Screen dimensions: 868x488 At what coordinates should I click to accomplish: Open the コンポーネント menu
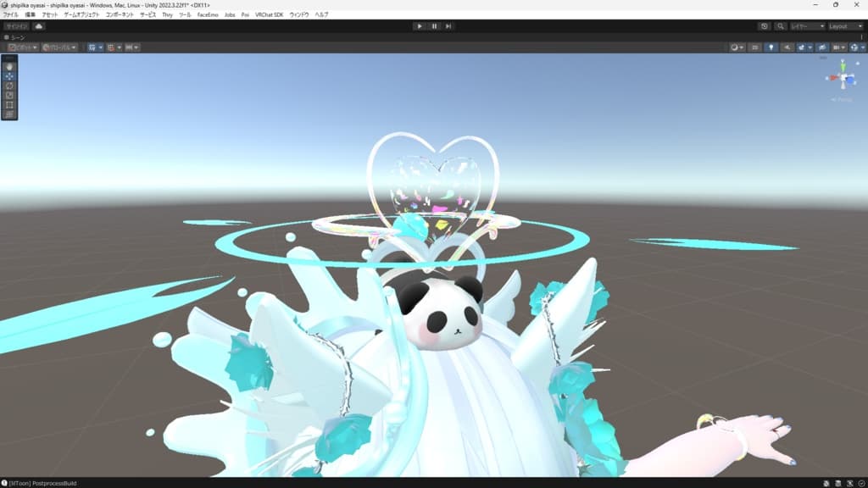coord(120,15)
